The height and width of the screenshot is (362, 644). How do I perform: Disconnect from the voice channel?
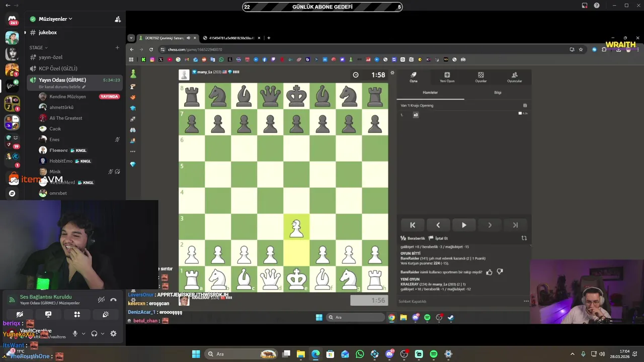click(x=113, y=300)
